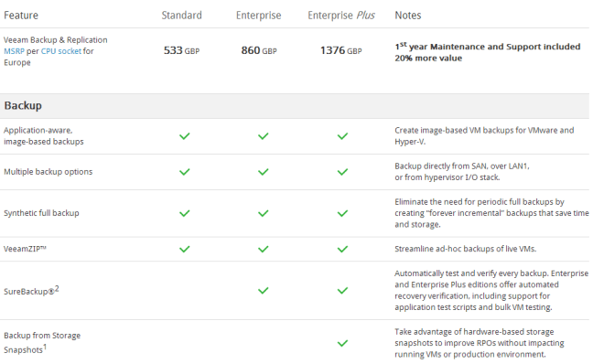Viewport: 593px width, 364px height.
Task: Click the Enterprise Plus checkmark for Synthetic full backup
Action: click(342, 214)
